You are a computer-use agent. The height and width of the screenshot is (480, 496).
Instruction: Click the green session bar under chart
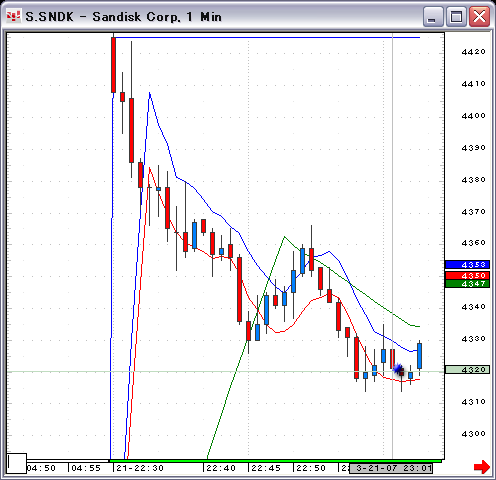pyautogui.click(x=275, y=461)
